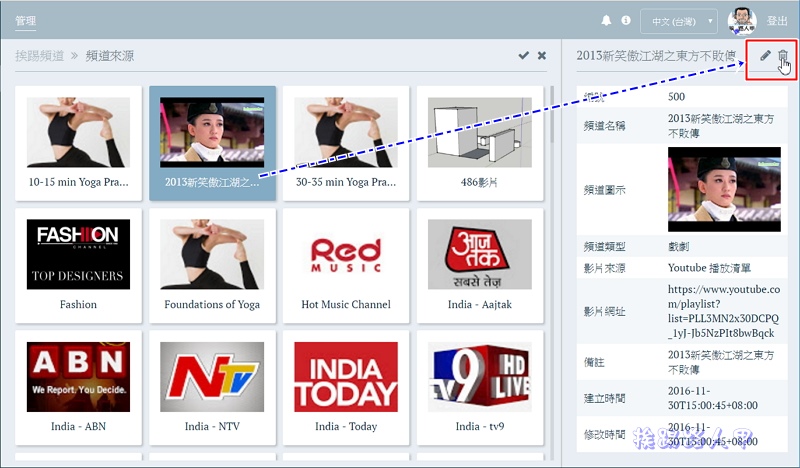The image size is (800, 468).
Task: Select the Foundations of Yoga card
Action: point(212,265)
